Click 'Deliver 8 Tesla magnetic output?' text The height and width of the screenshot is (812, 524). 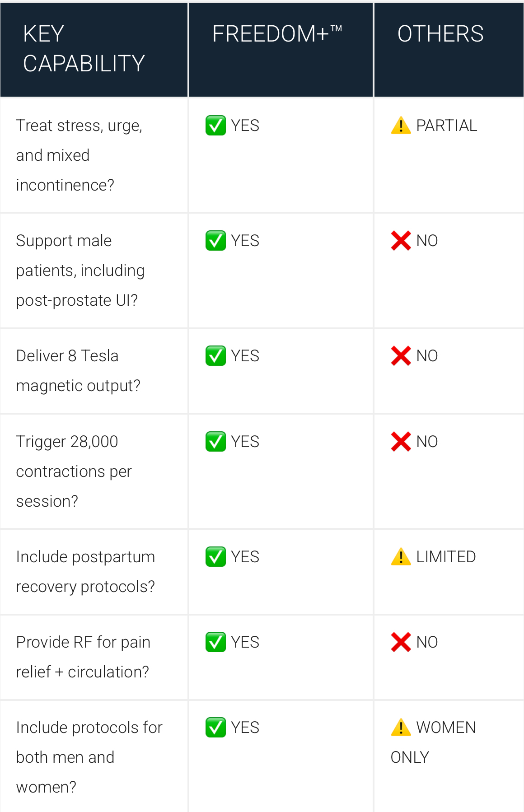click(x=78, y=371)
